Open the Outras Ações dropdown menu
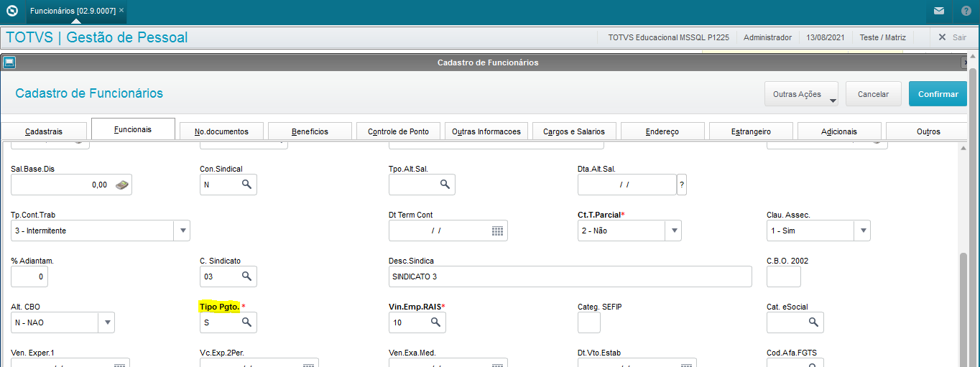The height and width of the screenshot is (367, 980). point(802,94)
